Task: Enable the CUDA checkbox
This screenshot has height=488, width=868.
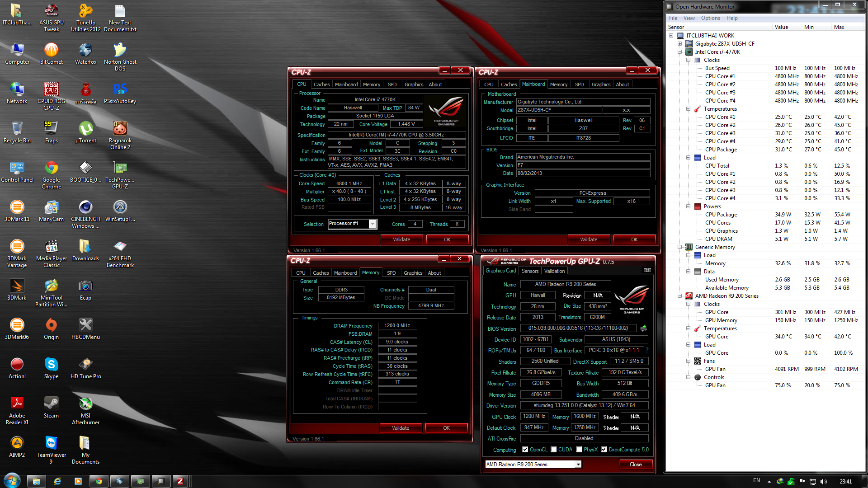Action: (553, 450)
